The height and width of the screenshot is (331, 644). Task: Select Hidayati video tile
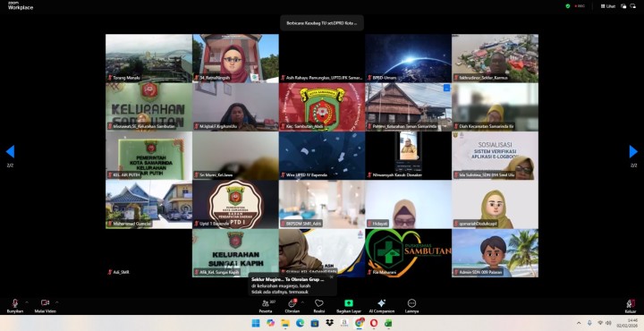tap(409, 204)
